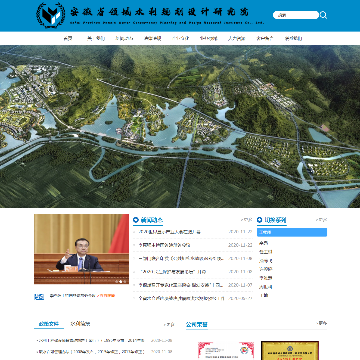
Task: Open the news slideshow photo of the speaker
Action: pos(81,249)
